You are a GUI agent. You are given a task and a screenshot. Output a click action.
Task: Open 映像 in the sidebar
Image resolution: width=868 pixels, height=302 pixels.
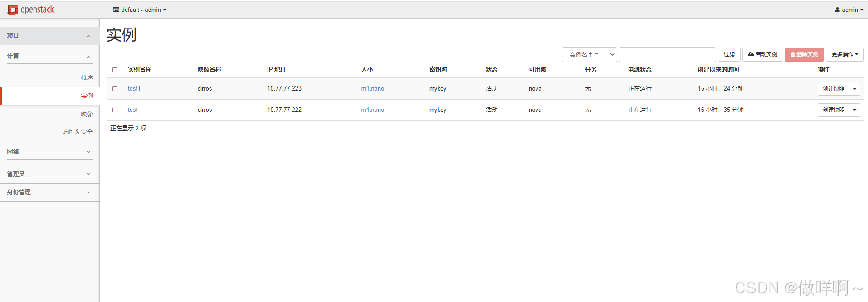[x=87, y=114]
